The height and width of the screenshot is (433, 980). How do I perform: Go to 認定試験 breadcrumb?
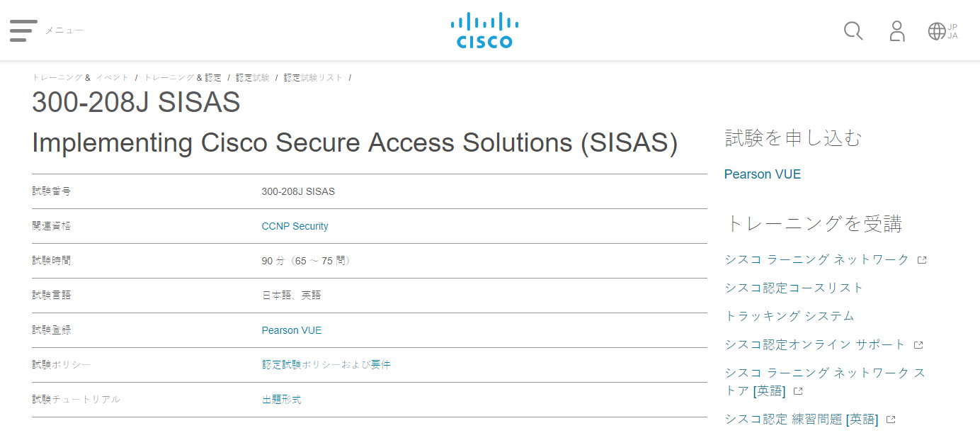tap(253, 77)
